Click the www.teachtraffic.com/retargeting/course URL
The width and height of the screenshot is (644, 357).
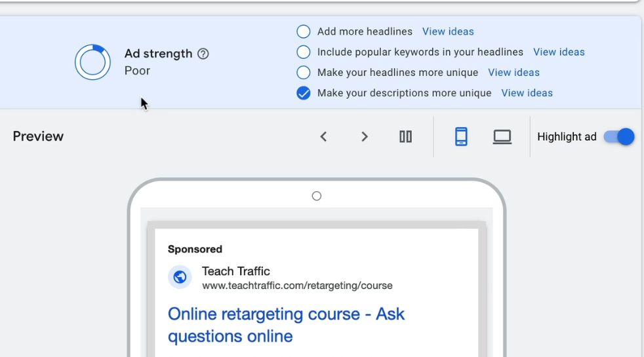297,286
